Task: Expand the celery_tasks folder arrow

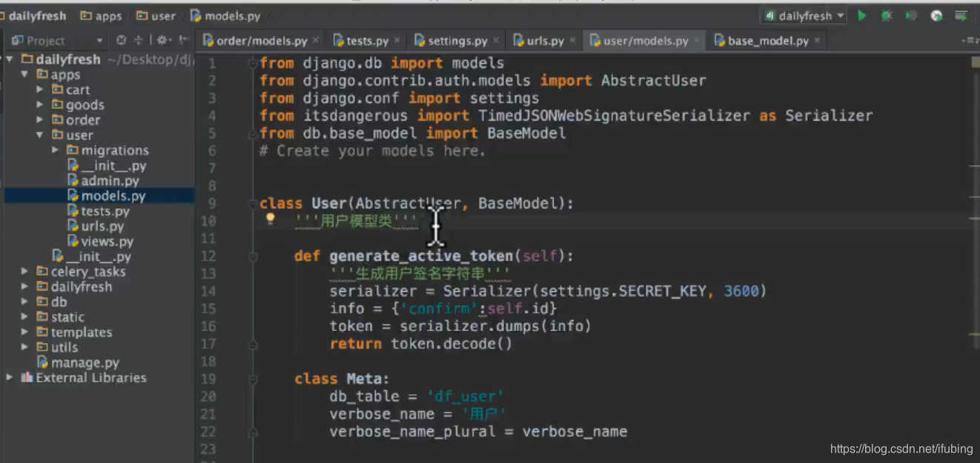Action: (25, 271)
